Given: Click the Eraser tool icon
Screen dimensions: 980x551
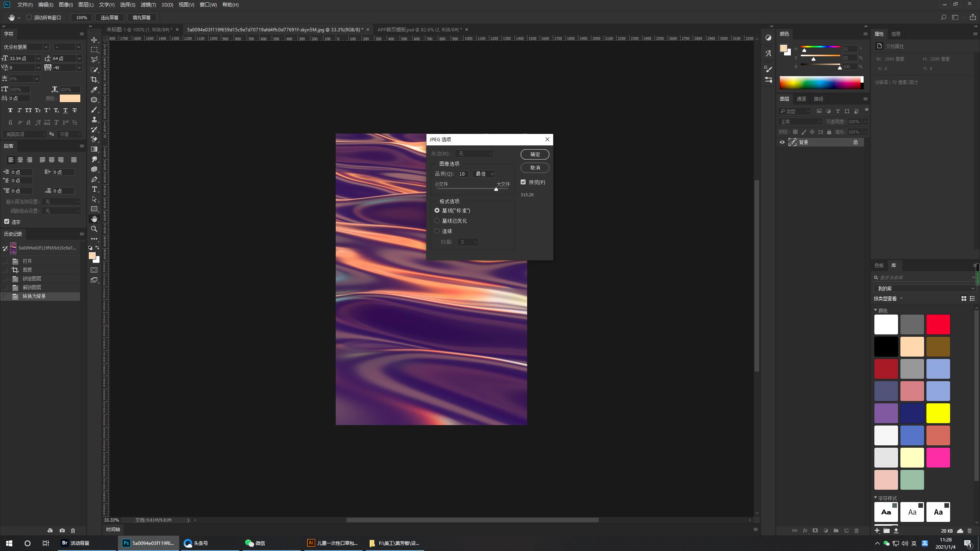Looking at the screenshot, I should 94,139.
